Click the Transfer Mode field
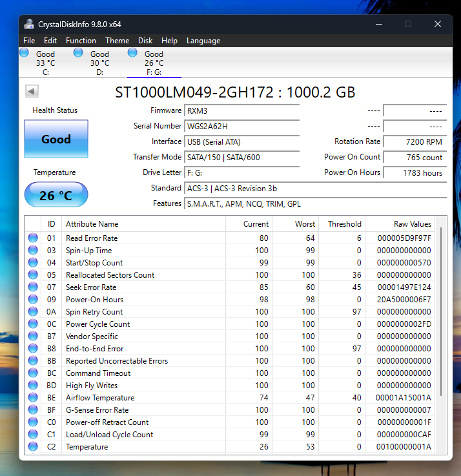The height and width of the screenshot is (476, 461). tap(242, 157)
